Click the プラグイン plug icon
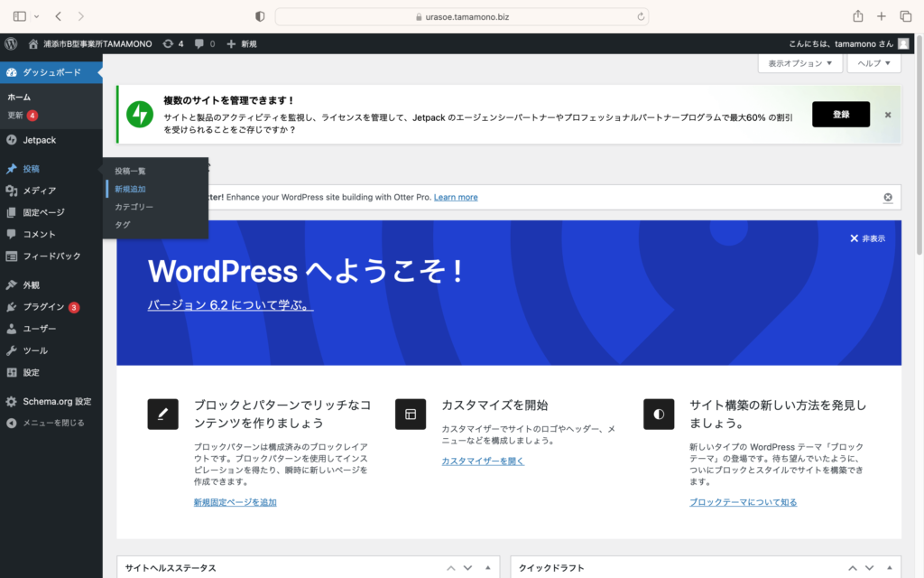The width and height of the screenshot is (924, 578). tap(11, 307)
